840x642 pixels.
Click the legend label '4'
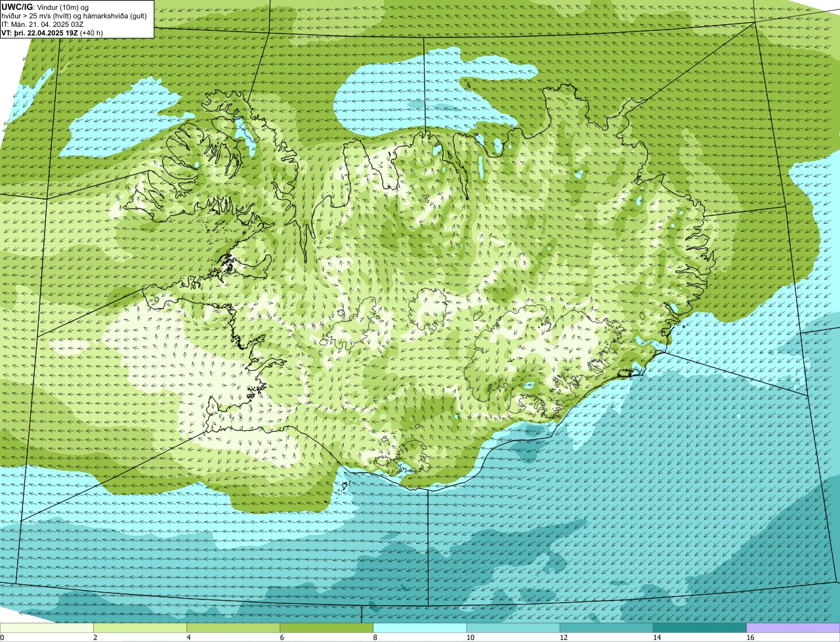[x=188, y=637]
